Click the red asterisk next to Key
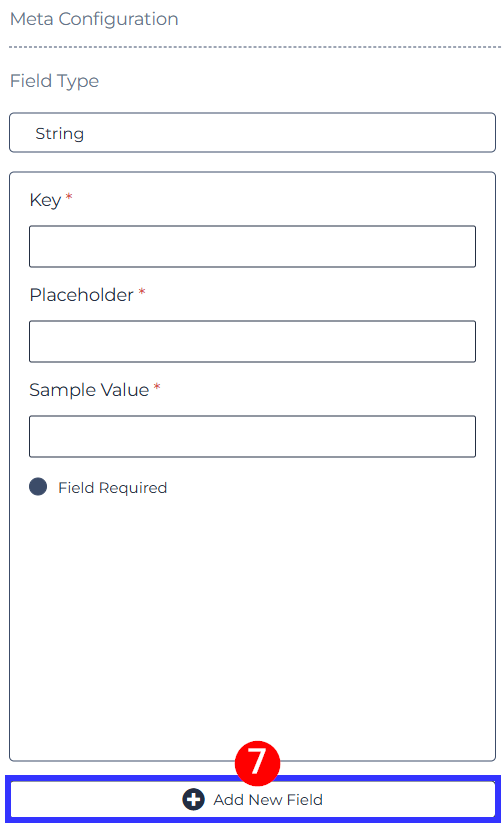 pos(69,197)
